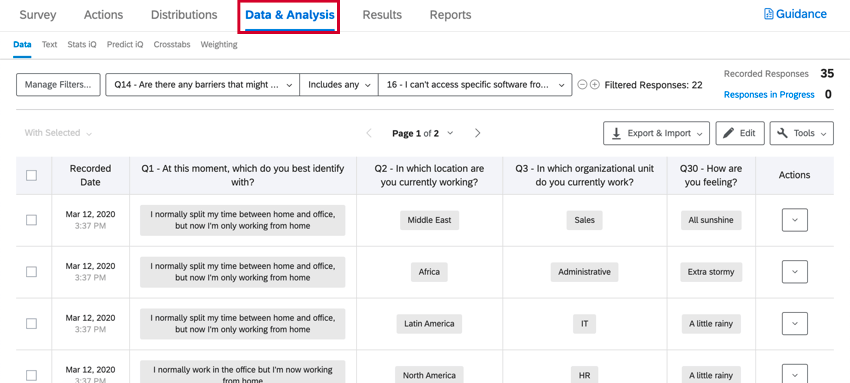
Task: Open Guidance document icon
Action: click(x=768, y=14)
